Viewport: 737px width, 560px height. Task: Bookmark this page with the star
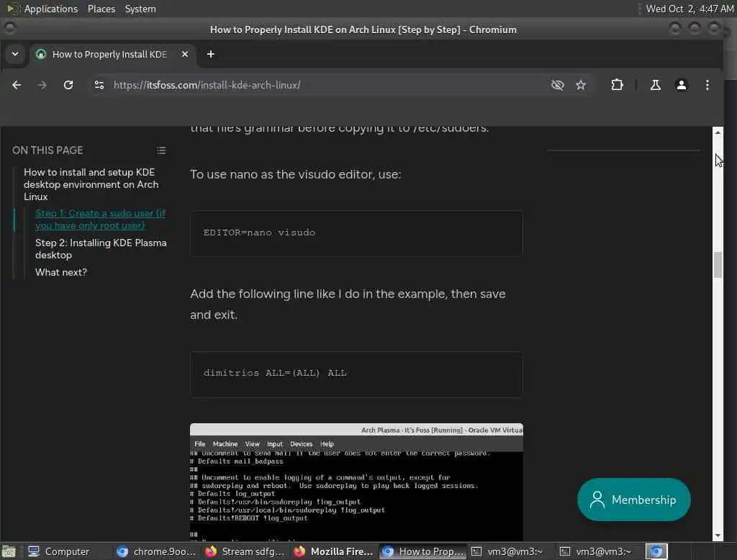(x=581, y=85)
